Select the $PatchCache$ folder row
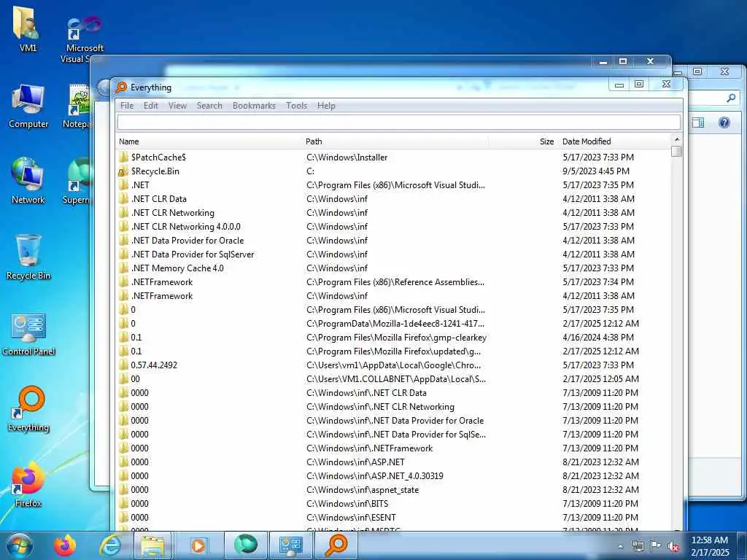The width and height of the screenshot is (747, 560). point(393,157)
